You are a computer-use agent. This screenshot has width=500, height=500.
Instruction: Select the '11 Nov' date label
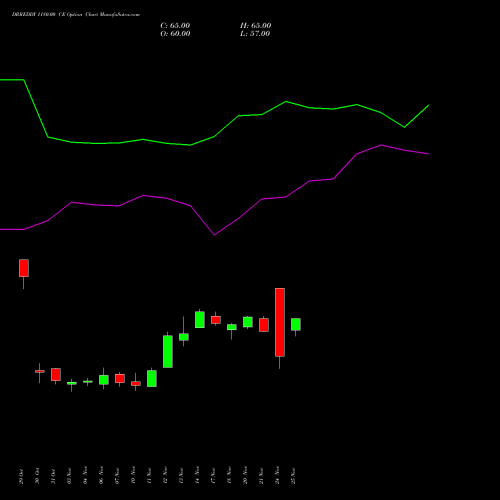[149, 476]
